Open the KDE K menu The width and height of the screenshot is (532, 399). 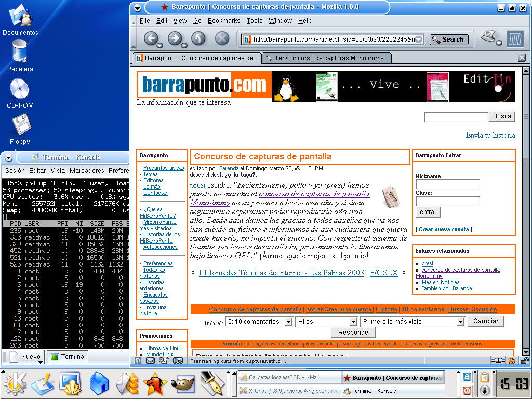pos(15,384)
